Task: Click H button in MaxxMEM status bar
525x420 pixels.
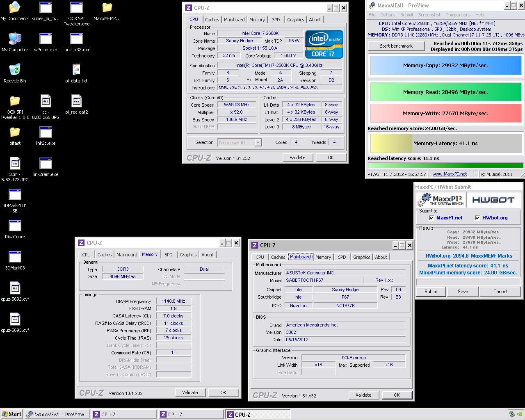Action: [475, 174]
